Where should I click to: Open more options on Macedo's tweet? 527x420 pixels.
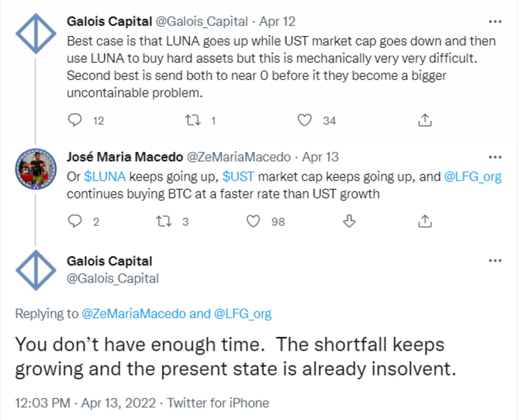(495, 157)
